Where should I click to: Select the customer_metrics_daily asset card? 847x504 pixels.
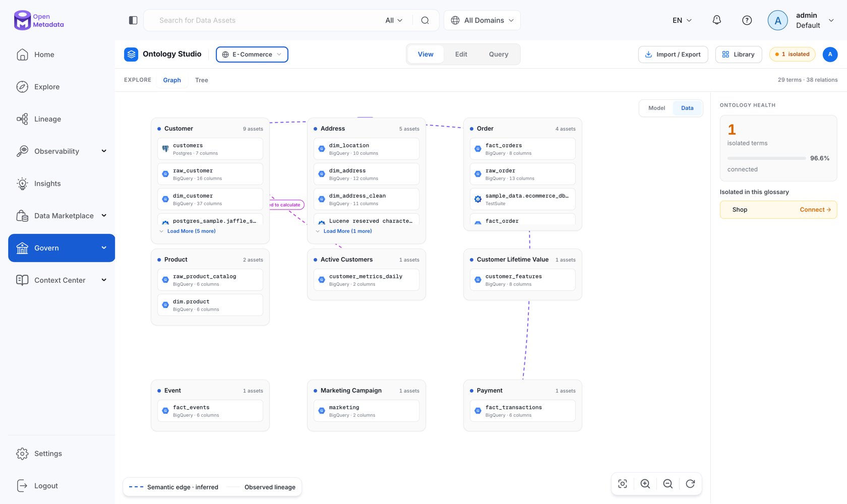click(366, 280)
